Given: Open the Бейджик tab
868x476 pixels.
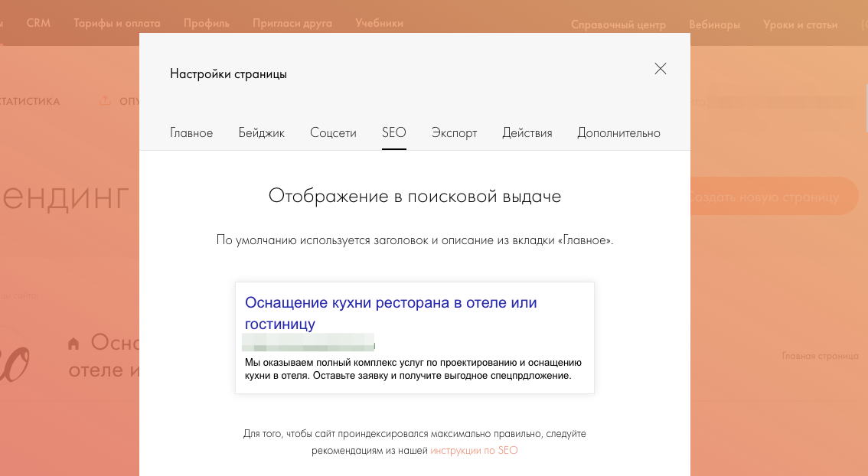Looking at the screenshot, I should [x=261, y=132].
